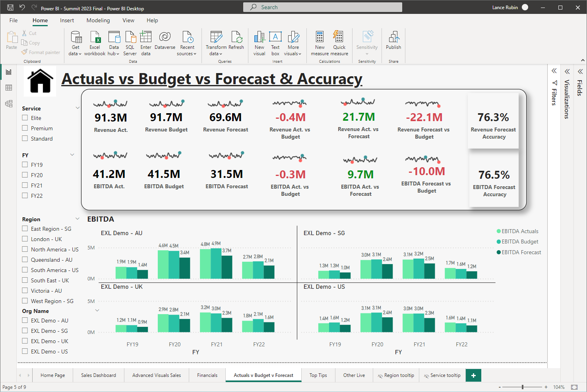Click the Transform data icon

click(x=216, y=38)
